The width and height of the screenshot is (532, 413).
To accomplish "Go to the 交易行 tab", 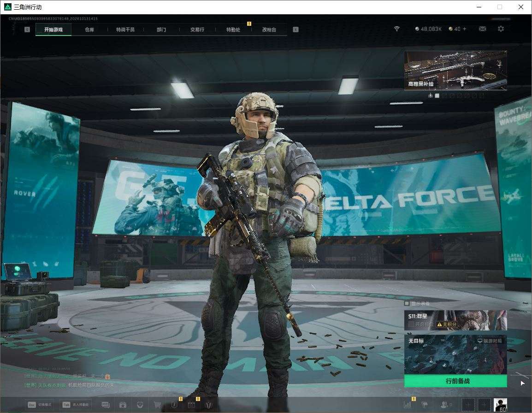I will [x=197, y=29].
